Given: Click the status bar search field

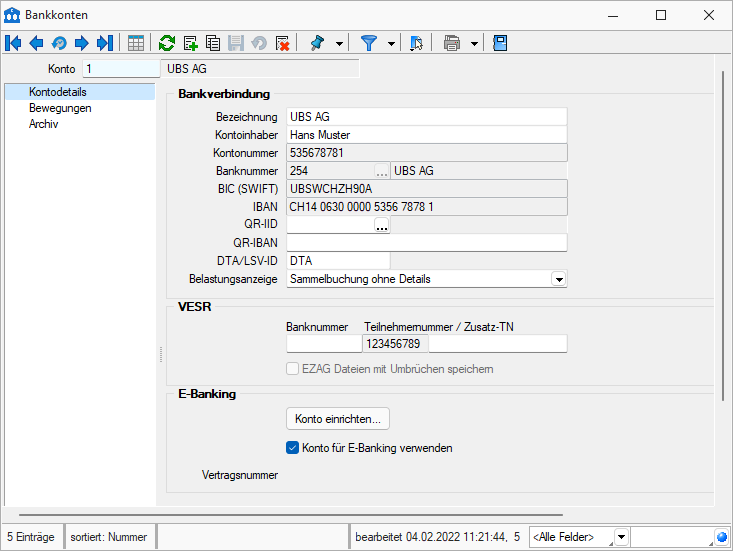Looking at the screenshot, I should [672, 537].
